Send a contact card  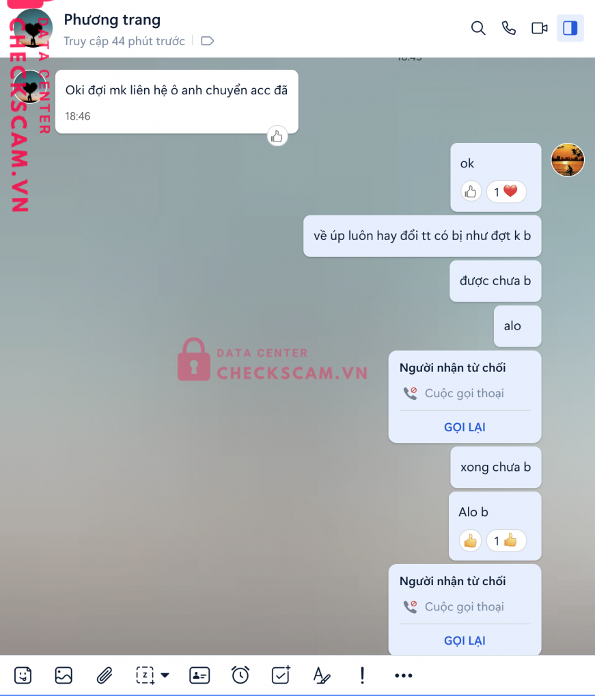pos(199,675)
